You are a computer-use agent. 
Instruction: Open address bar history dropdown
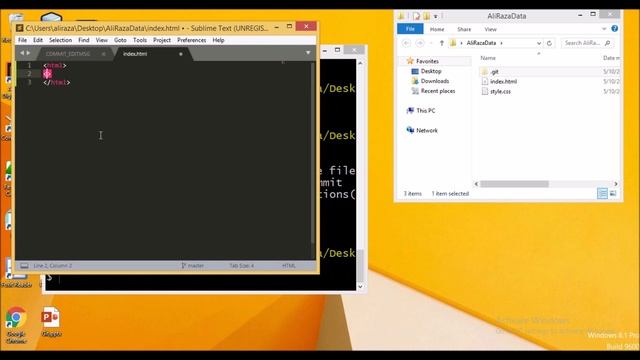(539, 43)
